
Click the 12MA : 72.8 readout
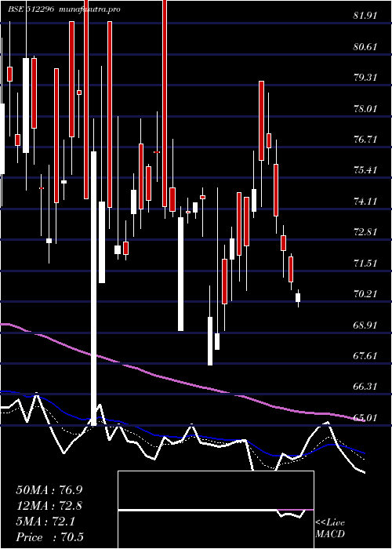50,506
